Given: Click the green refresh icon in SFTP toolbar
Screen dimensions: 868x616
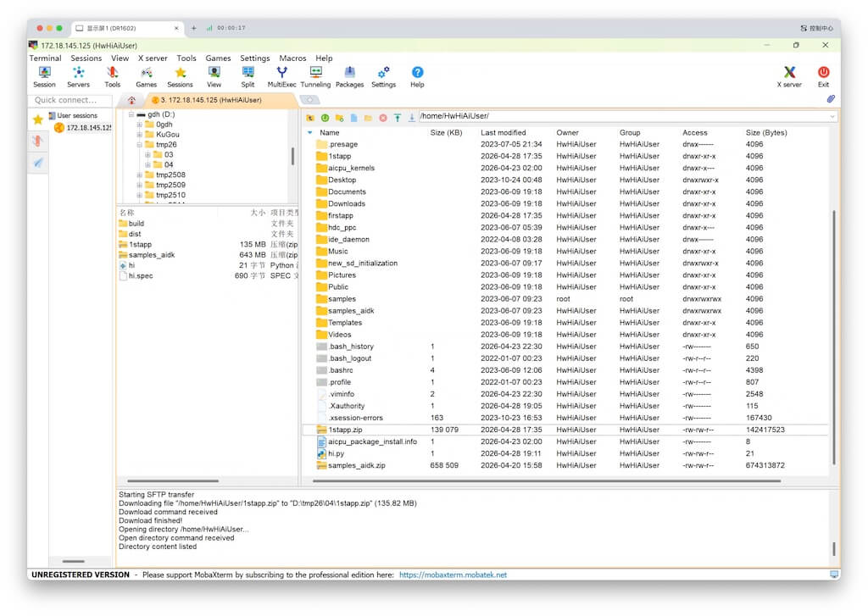Looking at the screenshot, I should pyautogui.click(x=325, y=118).
